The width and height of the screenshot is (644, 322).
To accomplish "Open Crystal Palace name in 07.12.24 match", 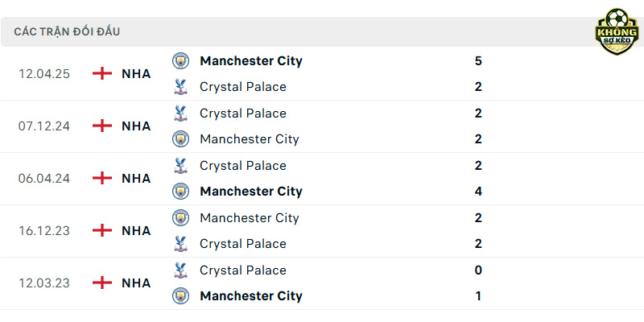I will (243, 114).
